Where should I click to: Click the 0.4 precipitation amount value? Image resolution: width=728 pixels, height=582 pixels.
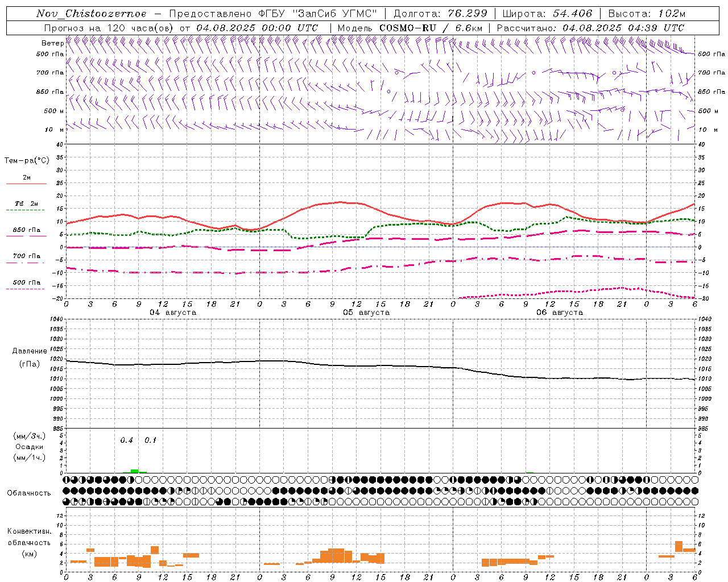126,440
